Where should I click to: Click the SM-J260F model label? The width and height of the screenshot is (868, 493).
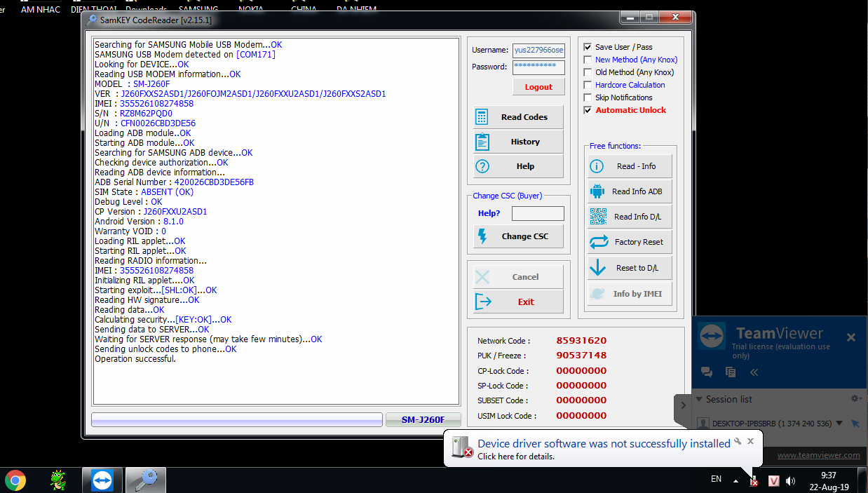click(x=423, y=419)
